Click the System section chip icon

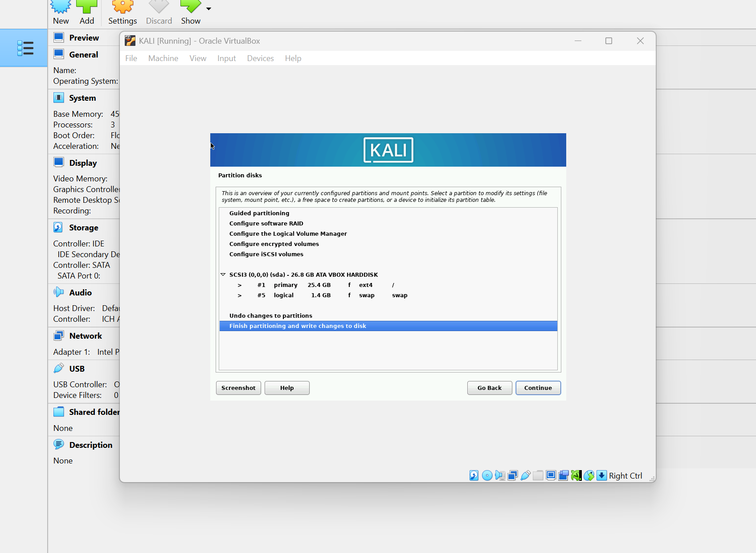pyautogui.click(x=59, y=97)
